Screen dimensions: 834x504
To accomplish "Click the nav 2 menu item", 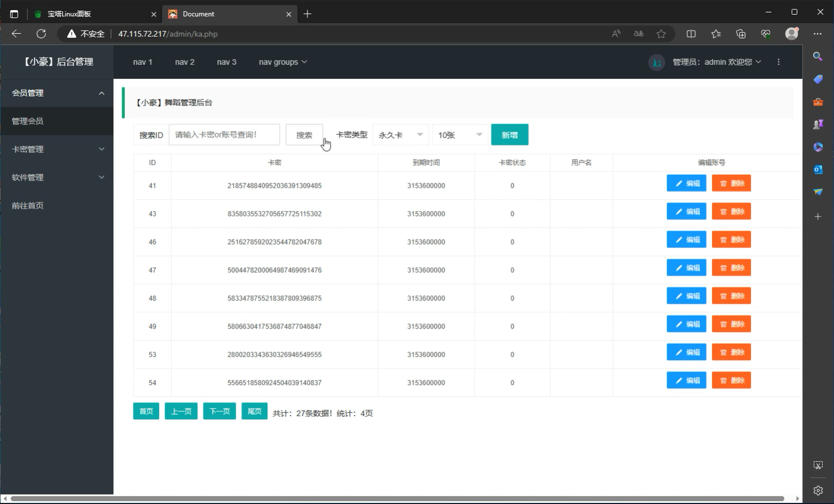I will [185, 62].
